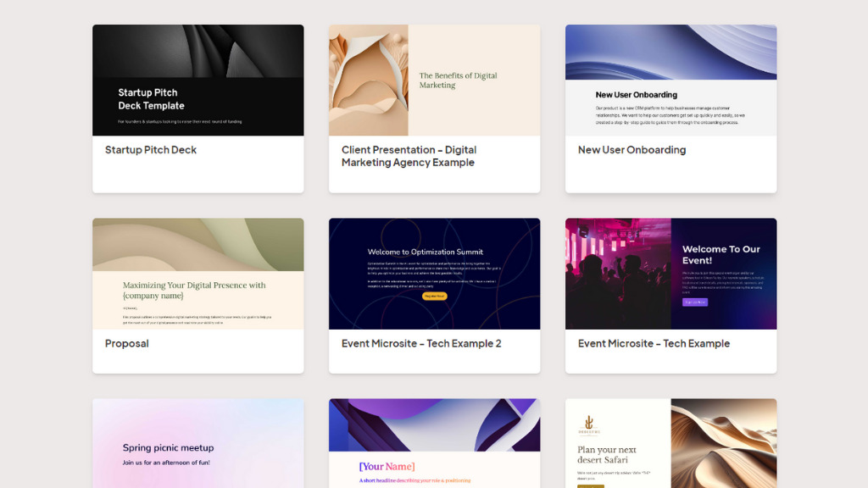Open the Welcome to Optimization Summit thumbnail
This screenshot has height=488, width=868.
click(x=435, y=274)
